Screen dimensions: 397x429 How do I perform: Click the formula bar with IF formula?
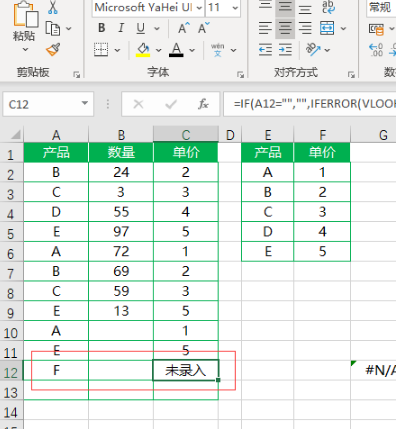click(310, 104)
